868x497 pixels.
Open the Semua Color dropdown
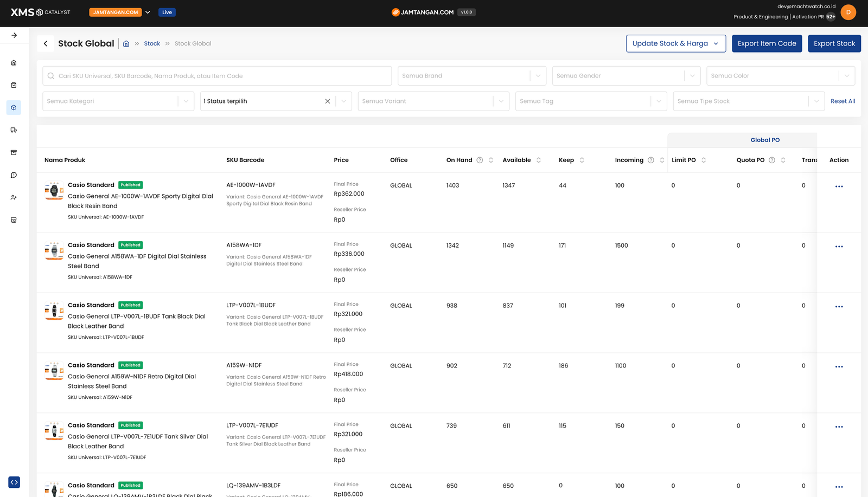[x=781, y=76]
